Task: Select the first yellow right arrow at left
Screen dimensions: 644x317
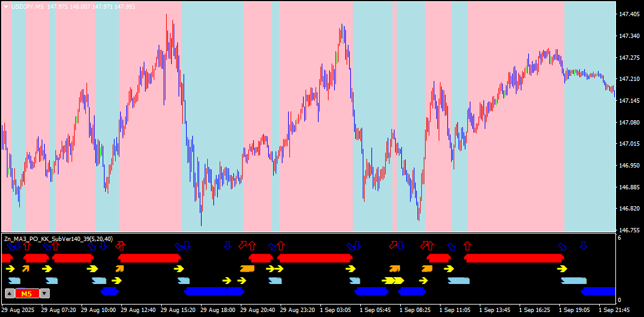Action: tap(11, 269)
